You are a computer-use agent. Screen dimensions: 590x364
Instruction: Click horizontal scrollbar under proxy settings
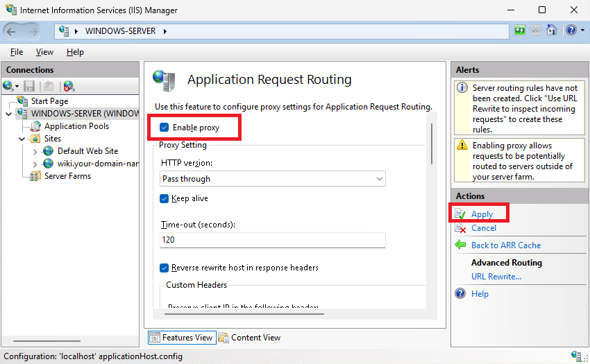click(x=244, y=313)
